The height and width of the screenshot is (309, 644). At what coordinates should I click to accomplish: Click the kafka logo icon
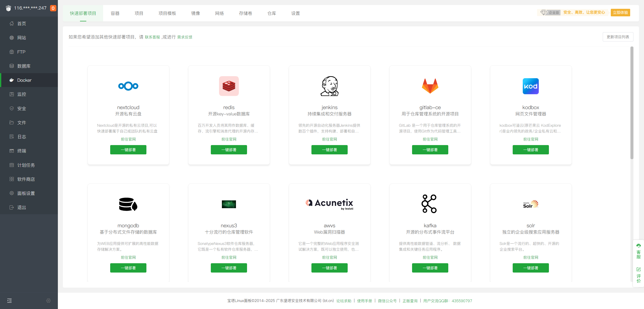(x=429, y=204)
